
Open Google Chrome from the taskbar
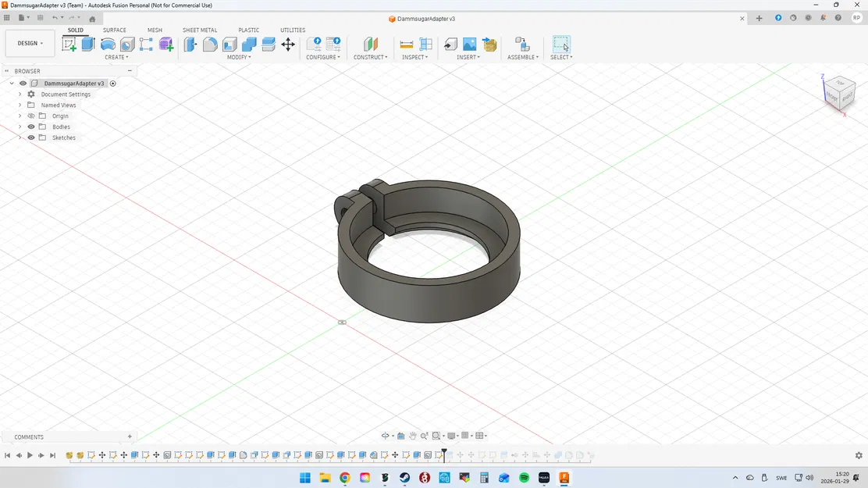(343, 477)
